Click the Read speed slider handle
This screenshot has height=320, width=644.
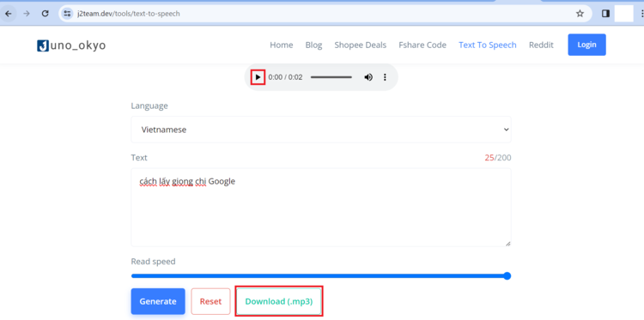507,275
